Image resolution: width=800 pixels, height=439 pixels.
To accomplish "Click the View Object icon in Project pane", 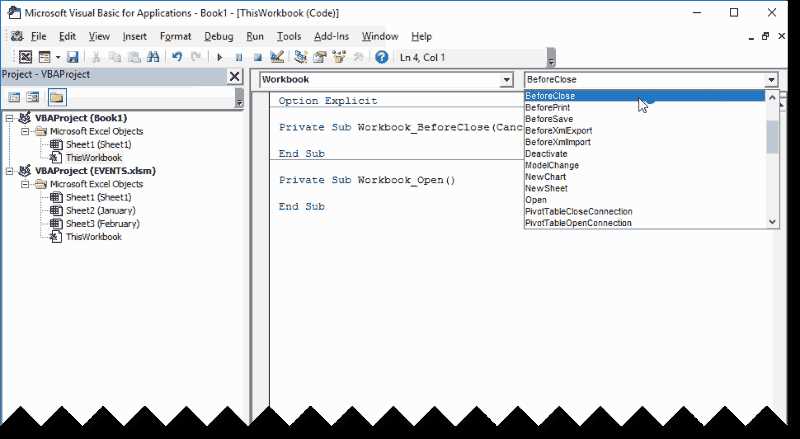I will pos(33,97).
